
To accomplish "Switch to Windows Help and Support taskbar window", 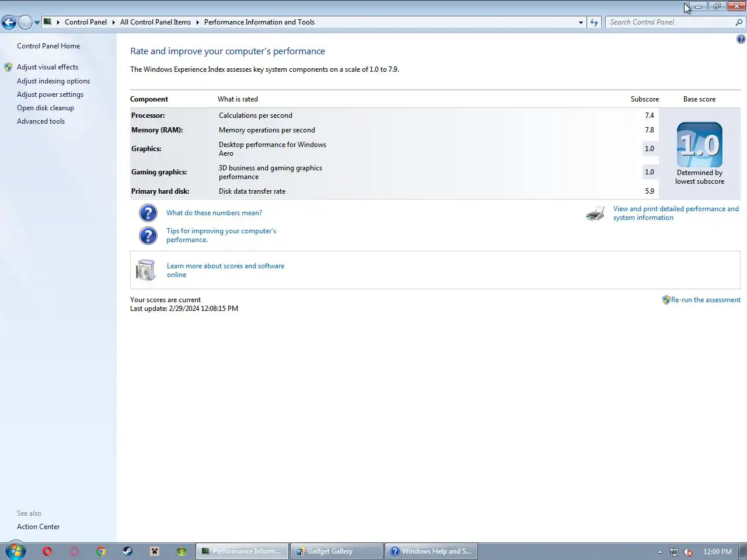I will 431,551.
